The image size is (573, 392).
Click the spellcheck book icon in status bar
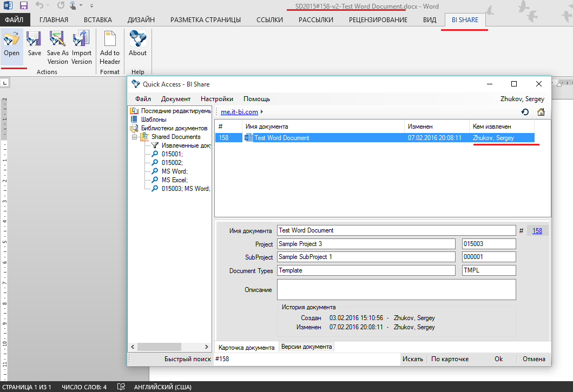coord(121,387)
